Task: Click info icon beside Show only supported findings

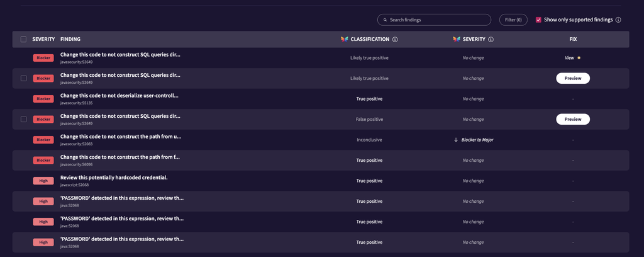Action: point(619,20)
